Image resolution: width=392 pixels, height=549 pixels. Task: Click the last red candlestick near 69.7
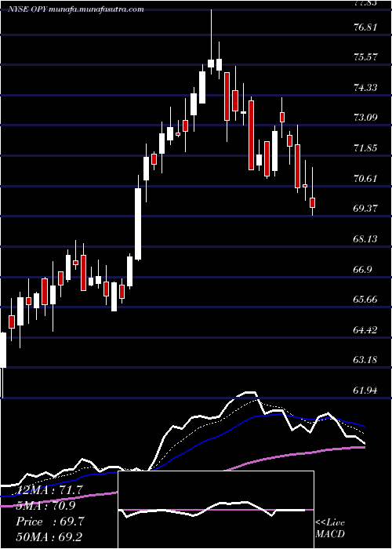(313, 202)
